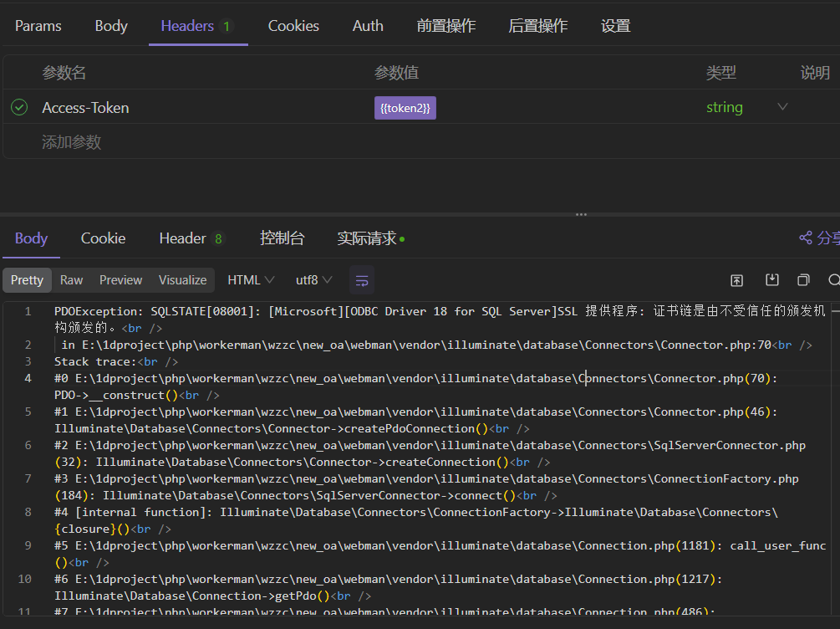
Task: Click the 类型 column header
Action: (x=721, y=73)
